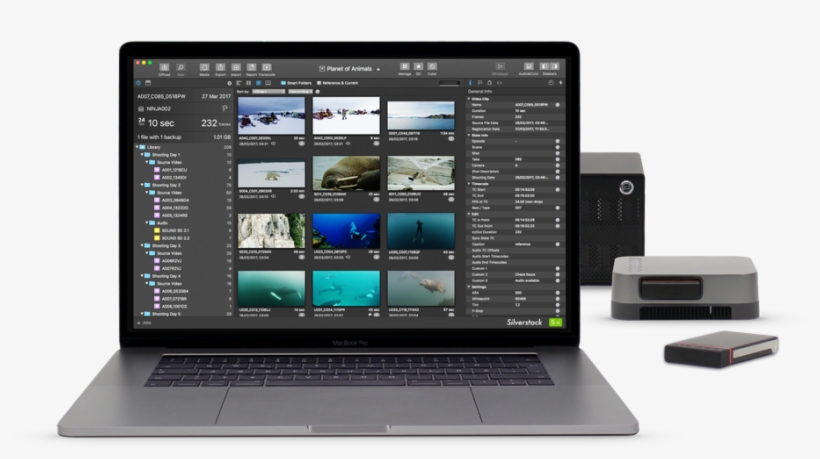The width and height of the screenshot is (820, 459).
Task: Click the Transcode toolbar icon
Action: click(x=267, y=67)
